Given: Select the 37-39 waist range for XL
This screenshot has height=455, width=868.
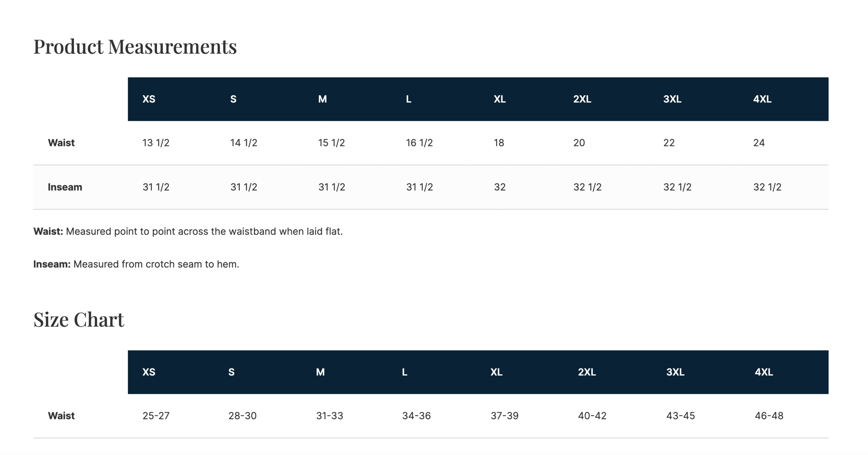Looking at the screenshot, I should click(505, 416).
